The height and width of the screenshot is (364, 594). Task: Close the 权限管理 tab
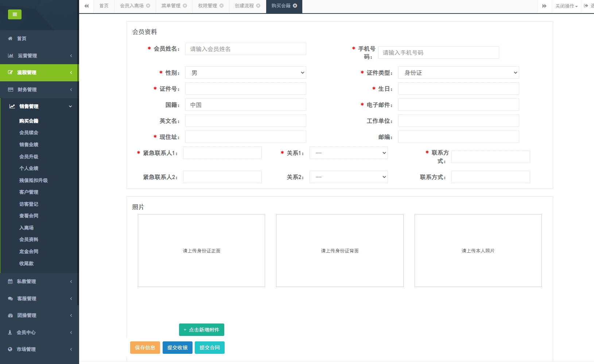[x=221, y=5]
